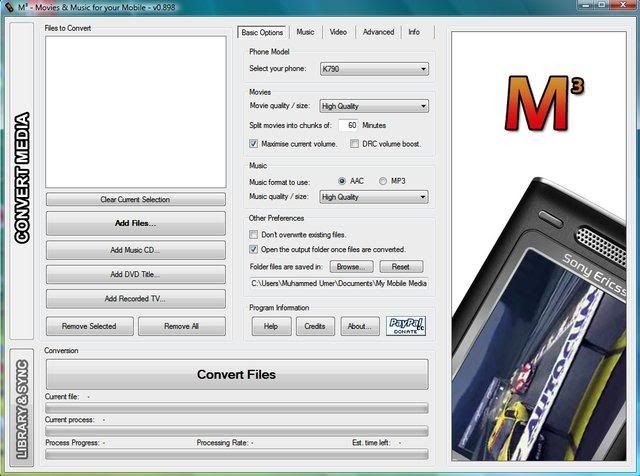Switch to the Video tab
Viewport: 640px width, 476px height.
click(x=338, y=32)
